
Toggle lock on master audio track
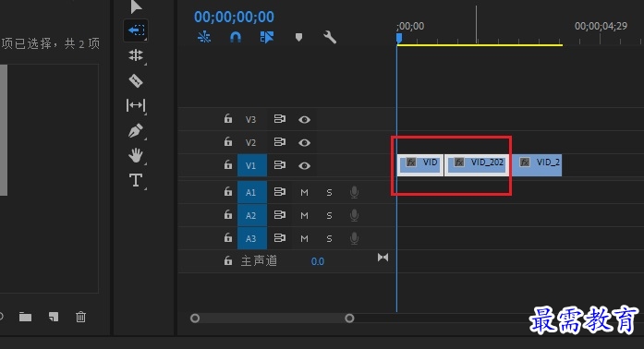point(228,261)
